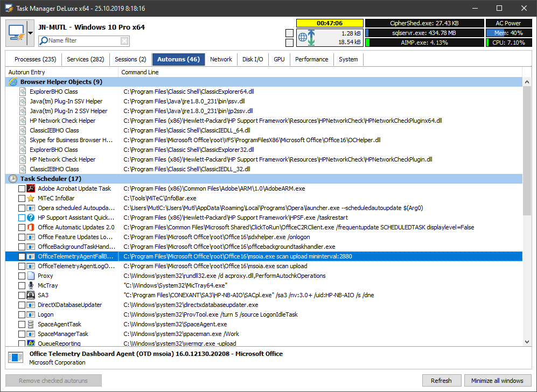Image resolution: width=537 pixels, height=392 pixels.
Task: Check the HP Support Assistant Quick checkbox
Action: pyautogui.click(x=22, y=218)
